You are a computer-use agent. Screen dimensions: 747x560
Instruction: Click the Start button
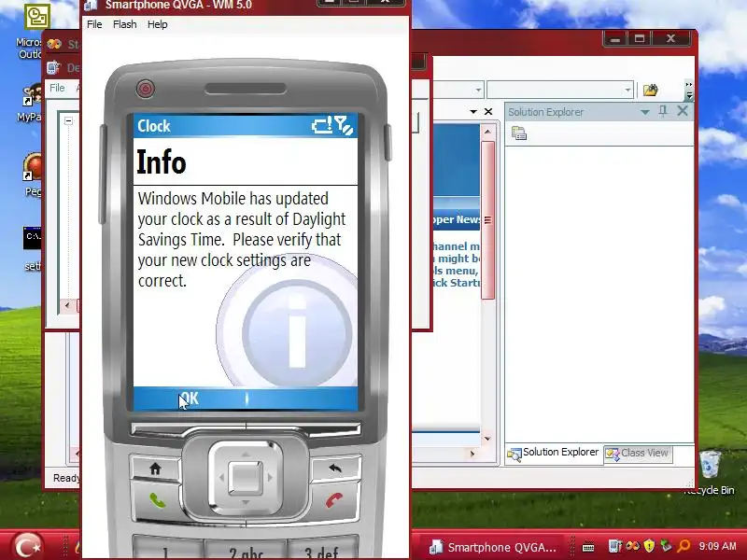click(x=28, y=546)
